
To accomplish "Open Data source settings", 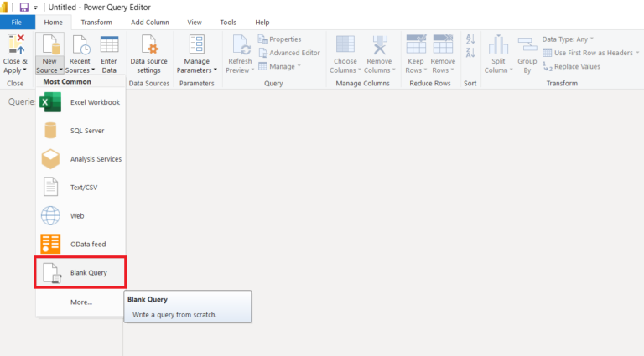I will [148, 54].
